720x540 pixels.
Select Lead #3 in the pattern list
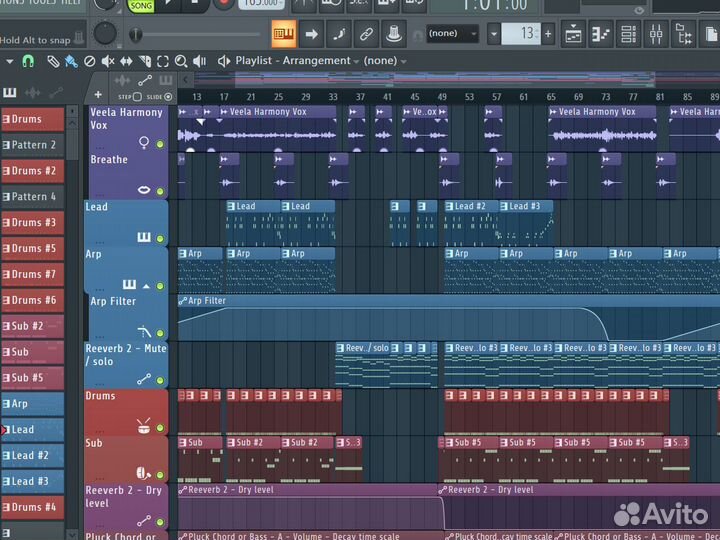click(x=33, y=481)
